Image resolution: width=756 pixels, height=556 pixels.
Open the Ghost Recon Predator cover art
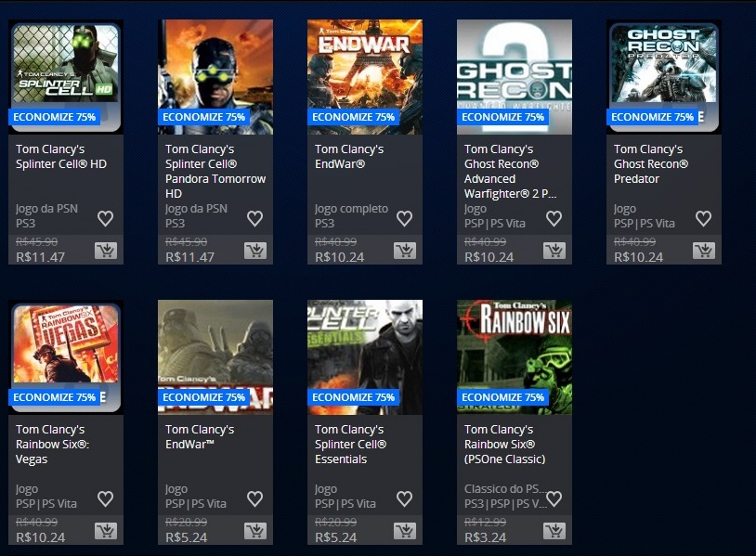tap(663, 77)
